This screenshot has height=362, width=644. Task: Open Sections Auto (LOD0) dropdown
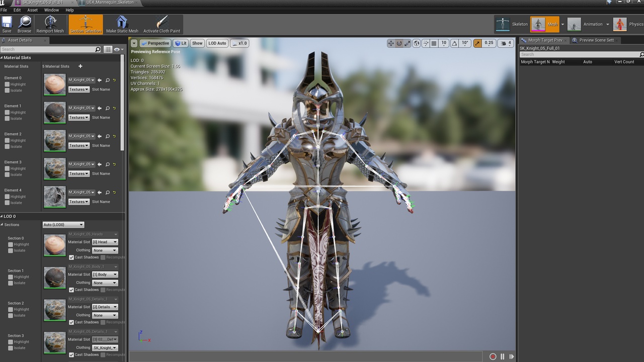[x=63, y=225]
